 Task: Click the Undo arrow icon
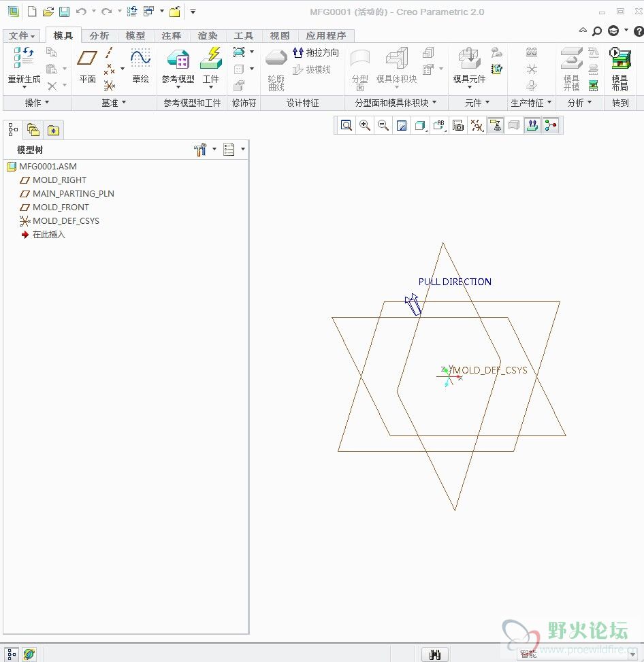click(81, 12)
